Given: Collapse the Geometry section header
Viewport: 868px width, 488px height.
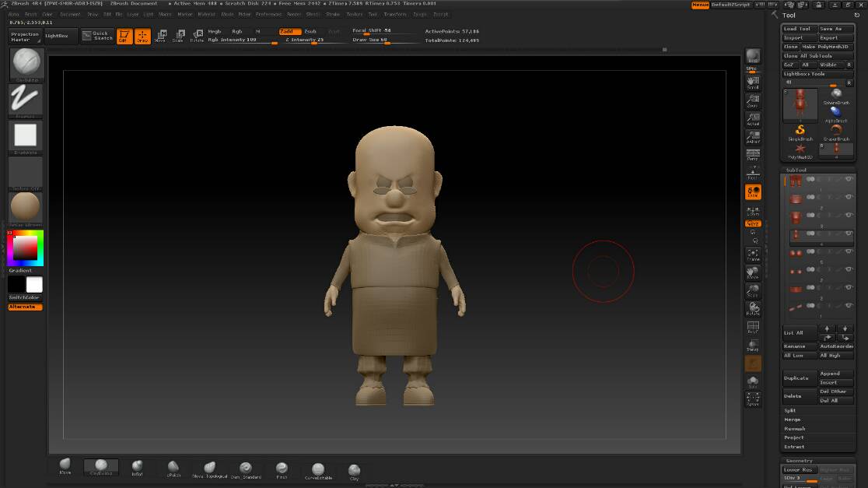Looking at the screenshot, I should (x=799, y=461).
